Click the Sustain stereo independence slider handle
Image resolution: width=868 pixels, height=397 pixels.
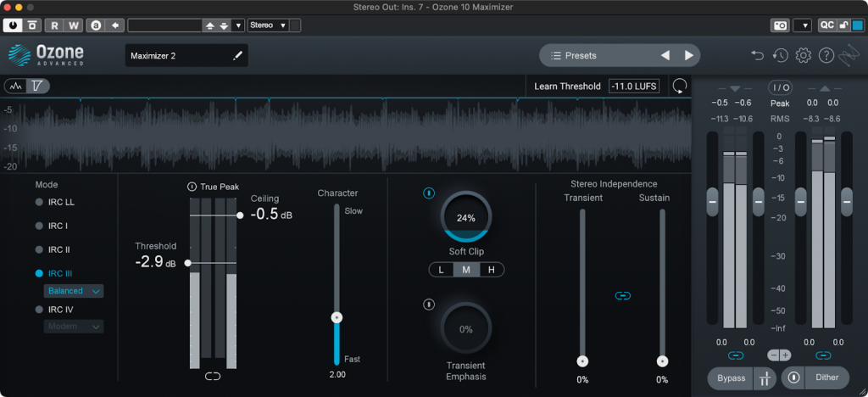(662, 361)
